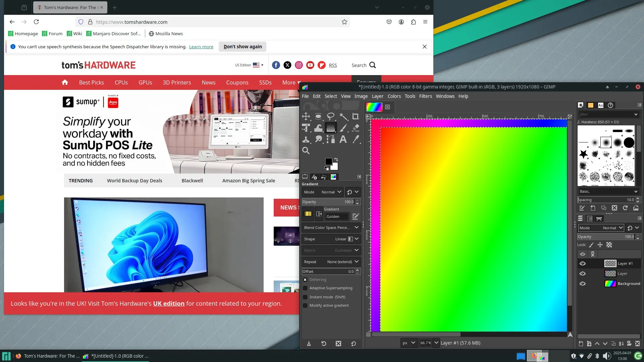Image resolution: width=644 pixels, height=362 pixels.
Task: Edit the active gradient
Action: pyautogui.click(x=356, y=217)
